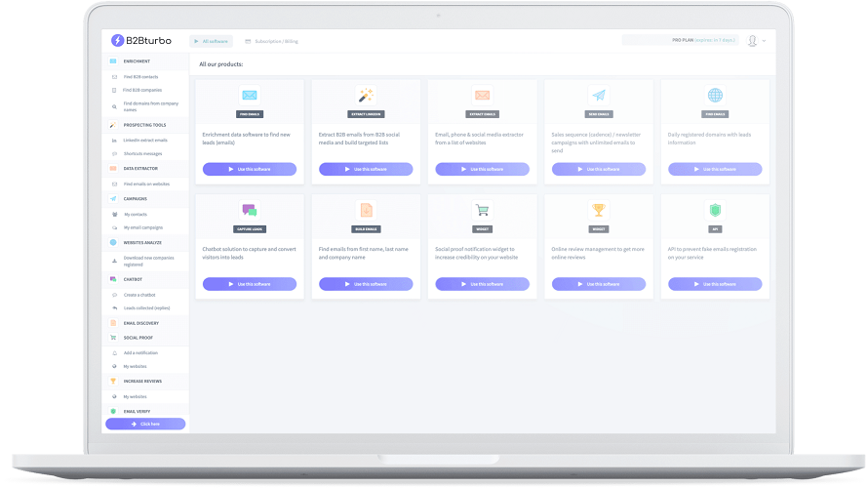Open My email campaigns in sidebar
Viewport: 868px width, 488px height.
[143, 227]
